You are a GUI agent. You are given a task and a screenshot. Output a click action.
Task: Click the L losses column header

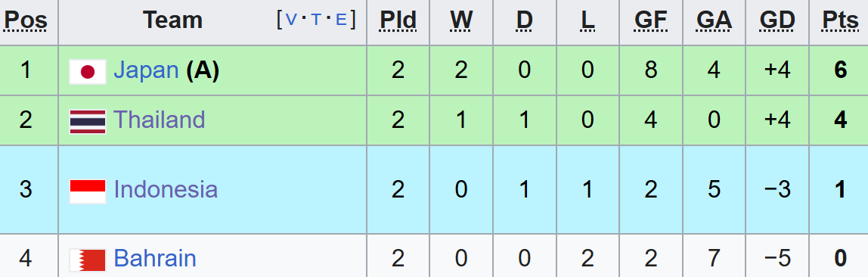coord(588,21)
